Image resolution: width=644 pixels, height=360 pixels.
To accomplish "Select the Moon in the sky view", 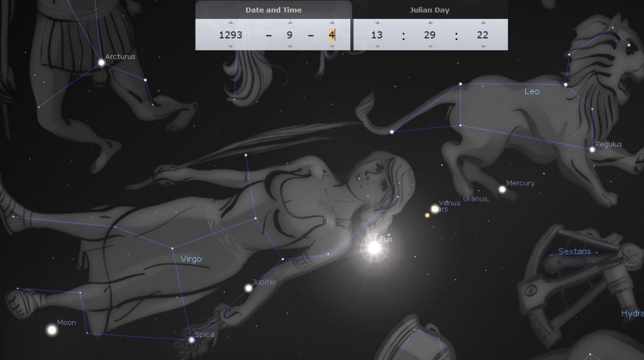I will (x=52, y=330).
